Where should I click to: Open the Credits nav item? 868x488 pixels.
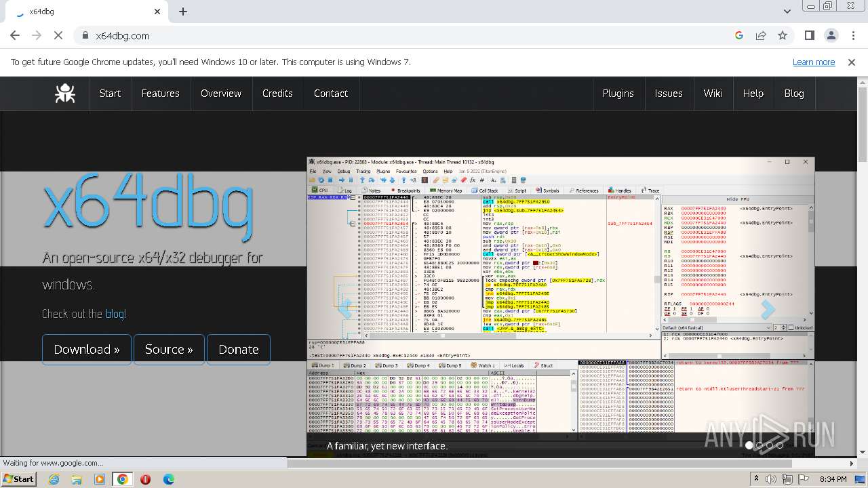(x=277, y=94)
